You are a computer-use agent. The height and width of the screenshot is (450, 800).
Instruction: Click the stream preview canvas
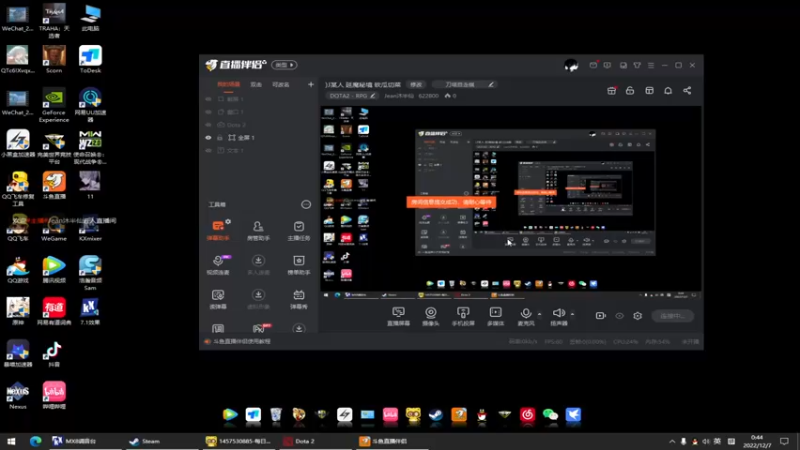click(510, 198)
